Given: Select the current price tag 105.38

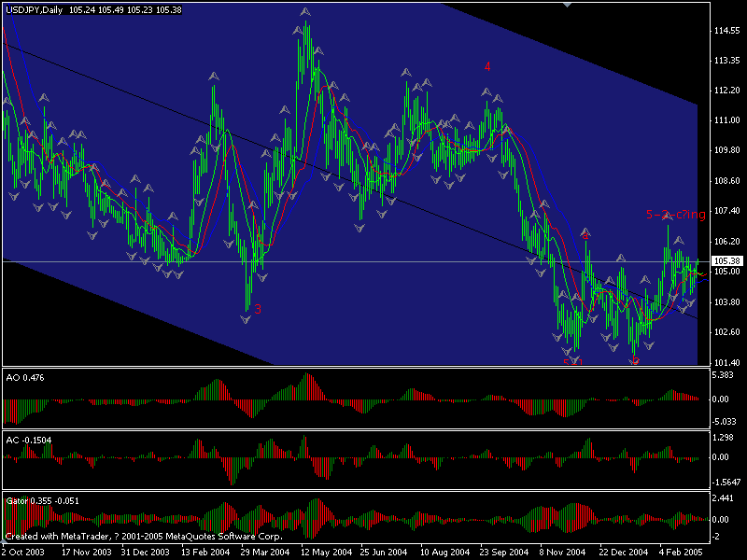Looking at the screenshot, I should click(726, 260).
